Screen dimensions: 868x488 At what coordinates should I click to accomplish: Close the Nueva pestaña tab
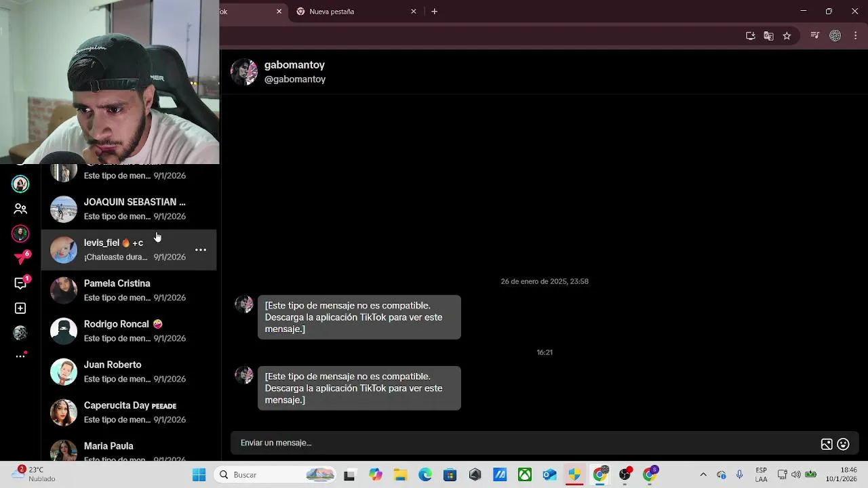(414, 12)
